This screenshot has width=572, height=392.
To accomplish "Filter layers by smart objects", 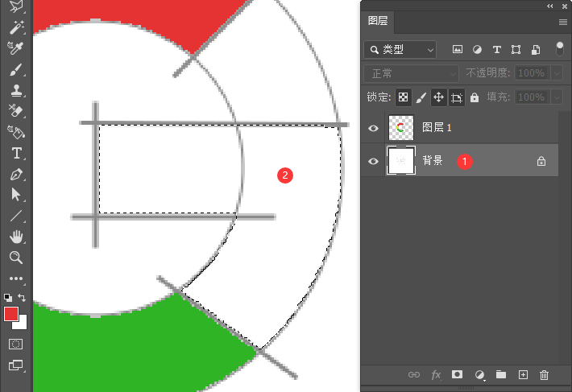I will [x=536, y=50].
